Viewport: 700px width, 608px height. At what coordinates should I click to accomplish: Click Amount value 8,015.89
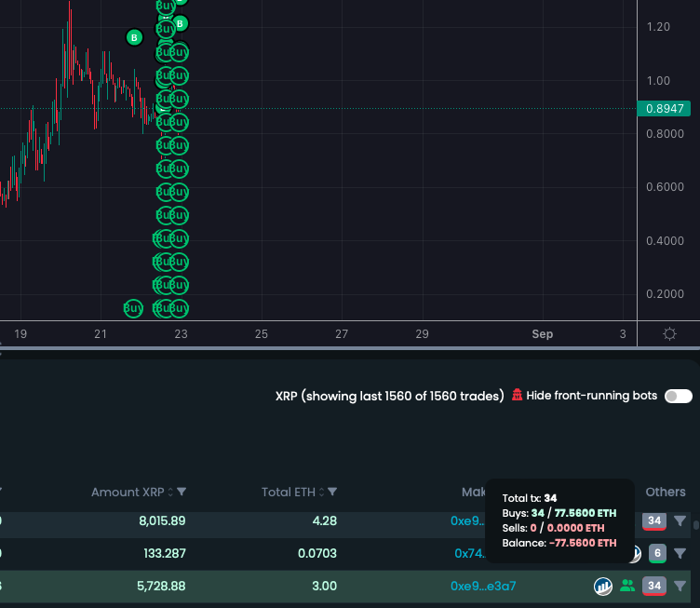[x=162, y=521]
